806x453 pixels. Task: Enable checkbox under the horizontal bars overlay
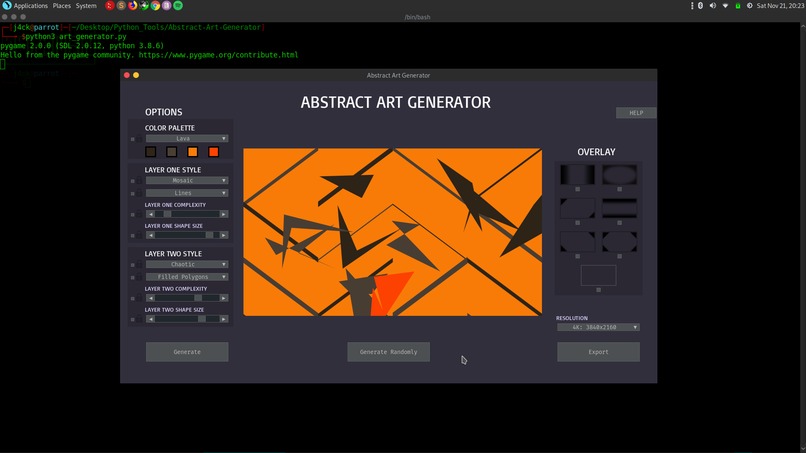click(x=619, y=223)
